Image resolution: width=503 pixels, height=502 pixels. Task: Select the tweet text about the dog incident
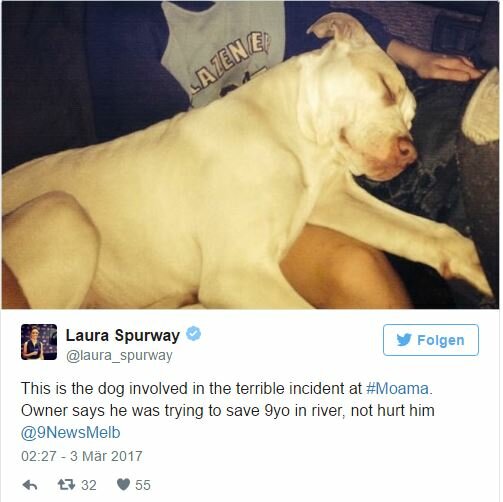[228, 410]
